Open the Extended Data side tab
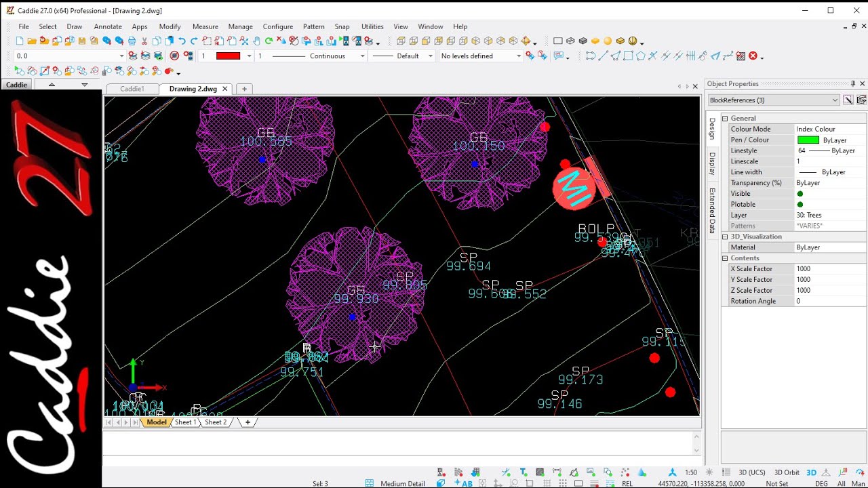This screenshot has width=868, height=488. click(712, 211)
